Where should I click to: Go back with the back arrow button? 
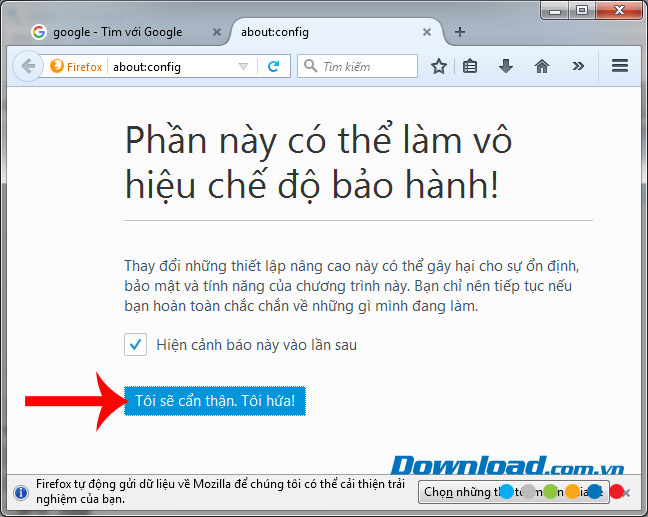28,66
